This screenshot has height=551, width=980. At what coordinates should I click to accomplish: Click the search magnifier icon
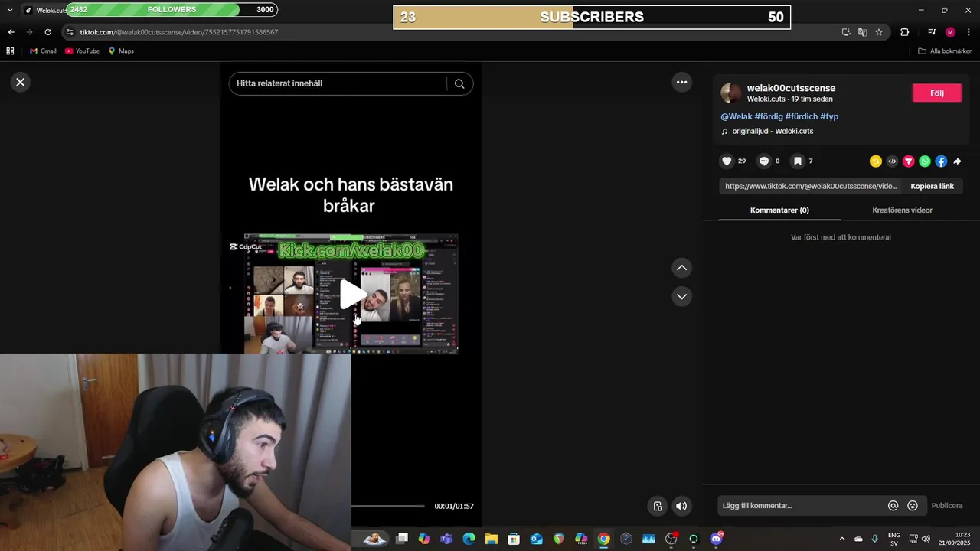459,83
